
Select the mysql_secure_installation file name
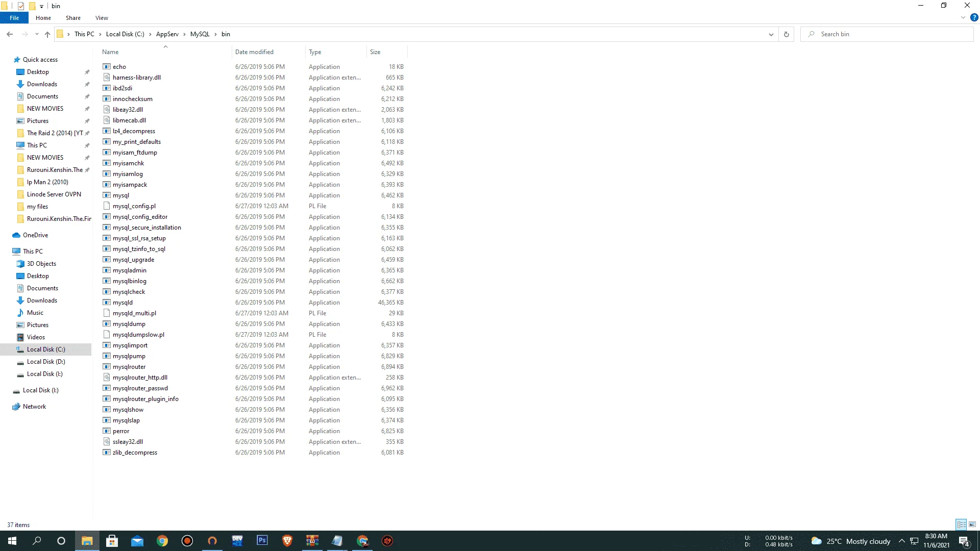[x=147, y=228]
